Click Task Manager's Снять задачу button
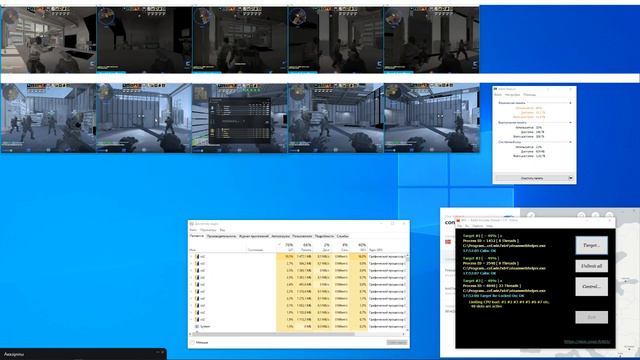 point(397,342)
